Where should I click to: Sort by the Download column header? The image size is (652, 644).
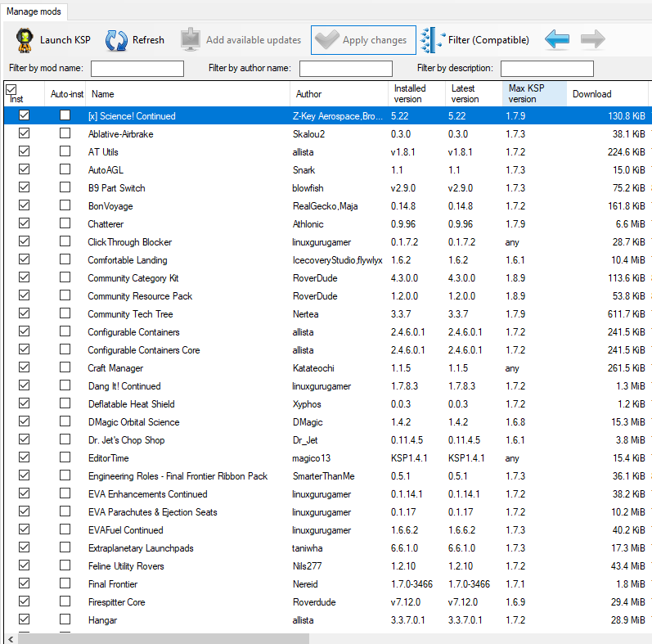[x=608, y=94]
